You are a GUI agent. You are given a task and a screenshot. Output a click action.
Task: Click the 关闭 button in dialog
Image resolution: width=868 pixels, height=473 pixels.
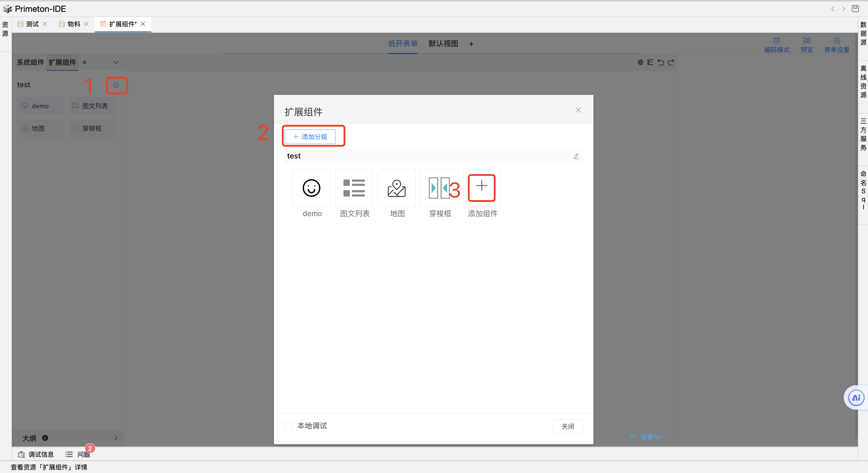click(x=567, y=426)
